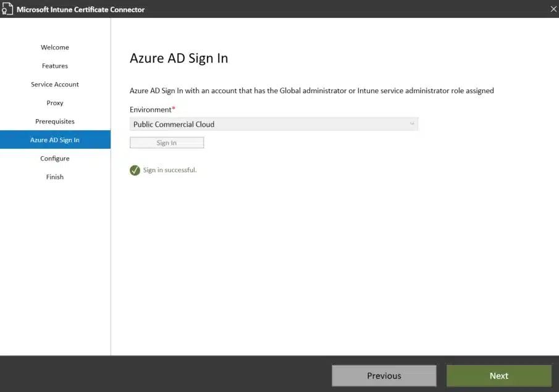Select highlighted Azure AD Sign In sidebar item
Viewport: 559px width, 392px height.
55,140
